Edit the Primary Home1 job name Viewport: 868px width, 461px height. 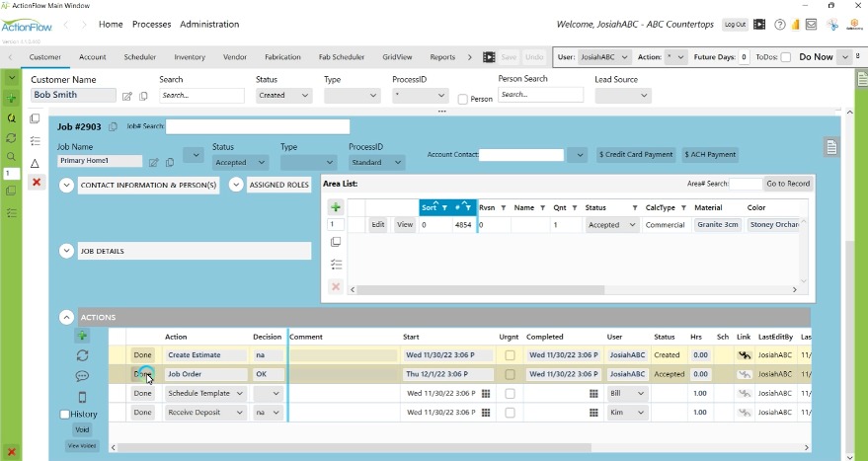[x=153, y=162]
